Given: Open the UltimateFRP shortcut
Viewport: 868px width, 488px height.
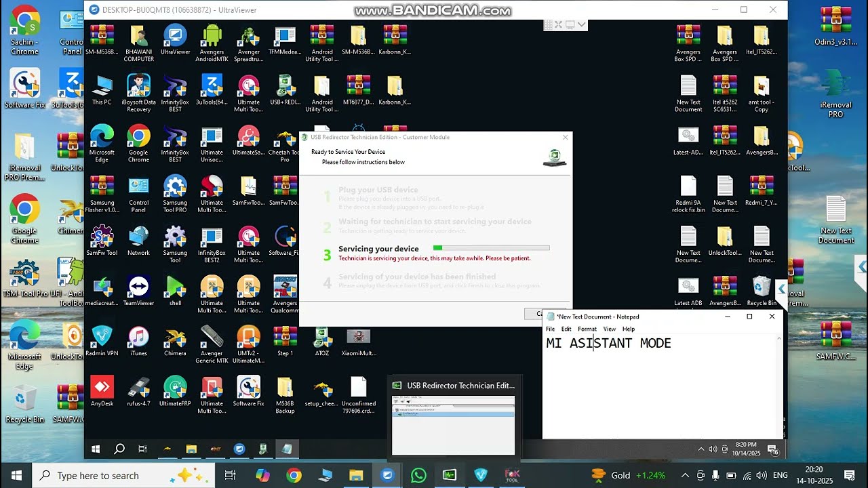Looking at the screenshot, I should tap(175, 391).
